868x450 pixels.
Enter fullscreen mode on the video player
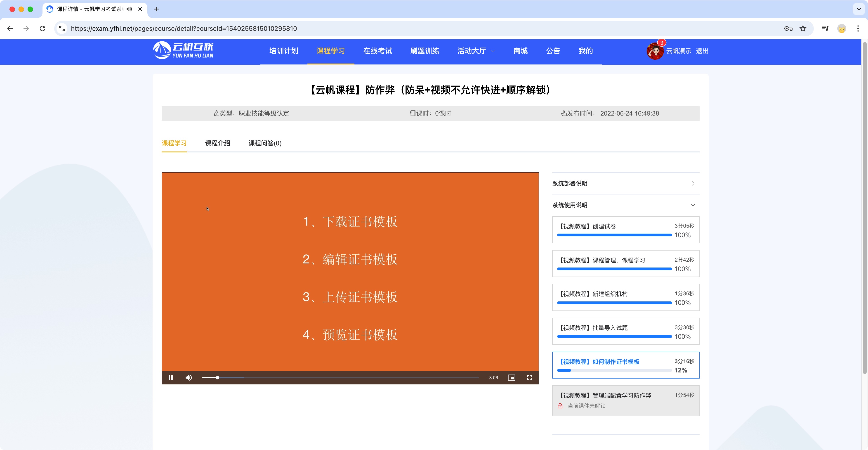[x=529, y=378]
